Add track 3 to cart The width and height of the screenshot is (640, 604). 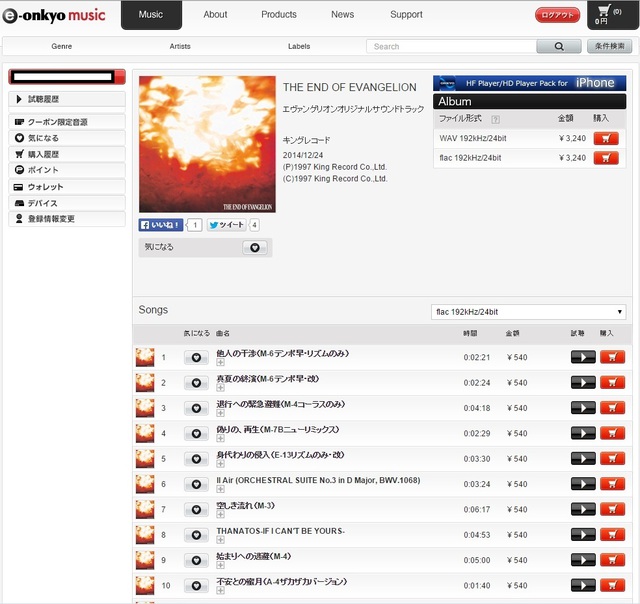[x=612, y=408]
